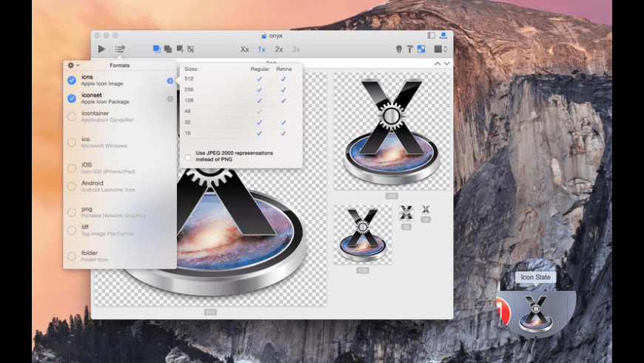
Task: Click the add-image toolbar icon with plus
Action: tap(180, 49)
